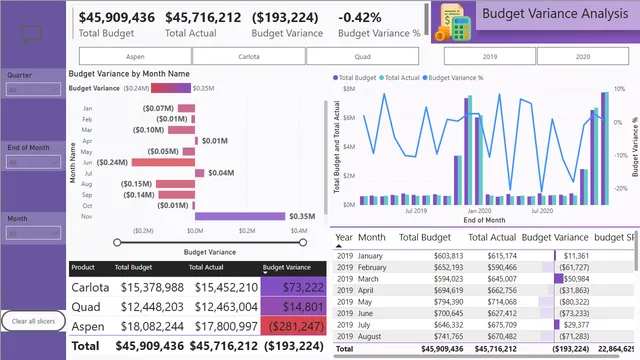This screenshot has width=640, height=360.
Task: Click the Nov $0.35M bar
Action: (x=240, y=216)
